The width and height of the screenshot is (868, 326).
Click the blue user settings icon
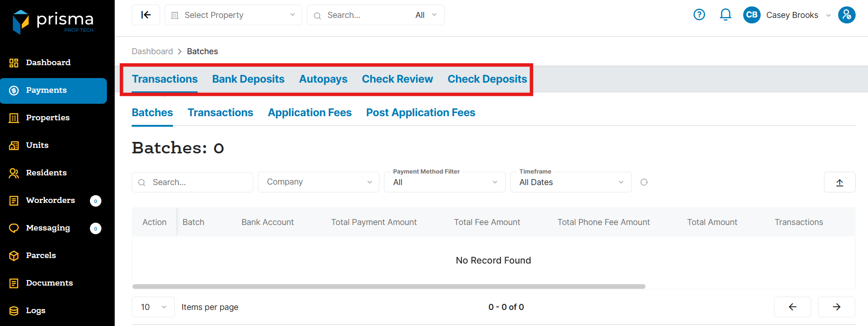pyautogui.click(x=846, y=15)
